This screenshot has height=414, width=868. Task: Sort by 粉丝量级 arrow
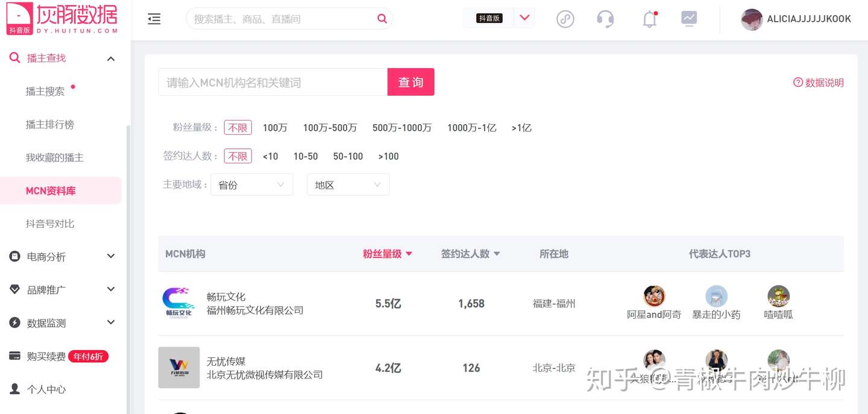click(x=409, y=254)
